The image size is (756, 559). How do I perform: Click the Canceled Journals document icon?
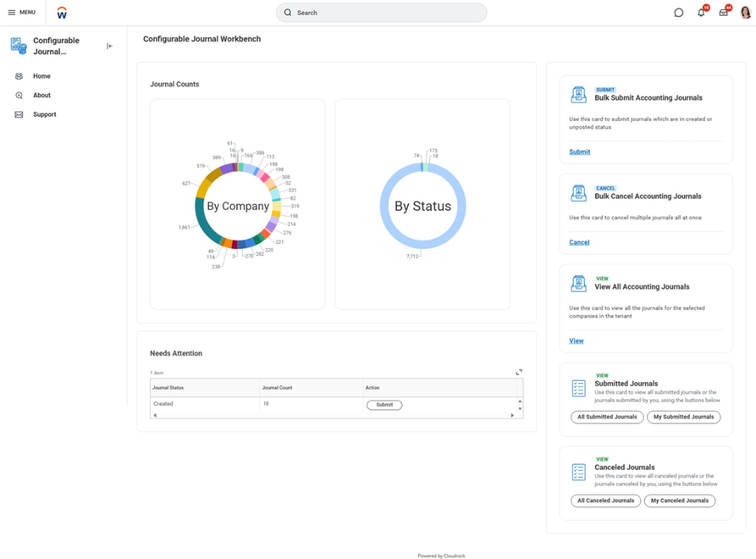pos(578,471)
